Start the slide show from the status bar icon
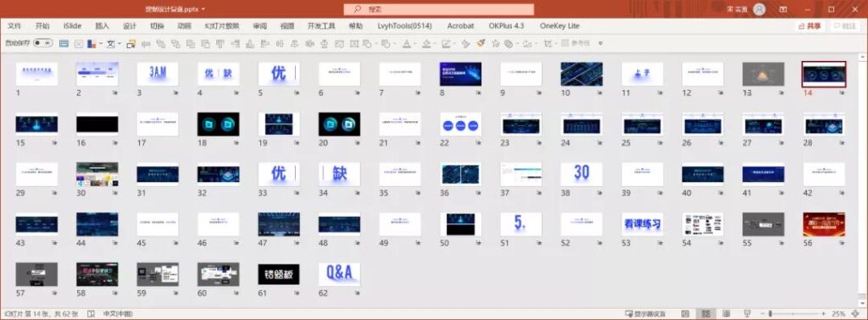This screenshot has width=868, height=320. click(x=748, y=314)
